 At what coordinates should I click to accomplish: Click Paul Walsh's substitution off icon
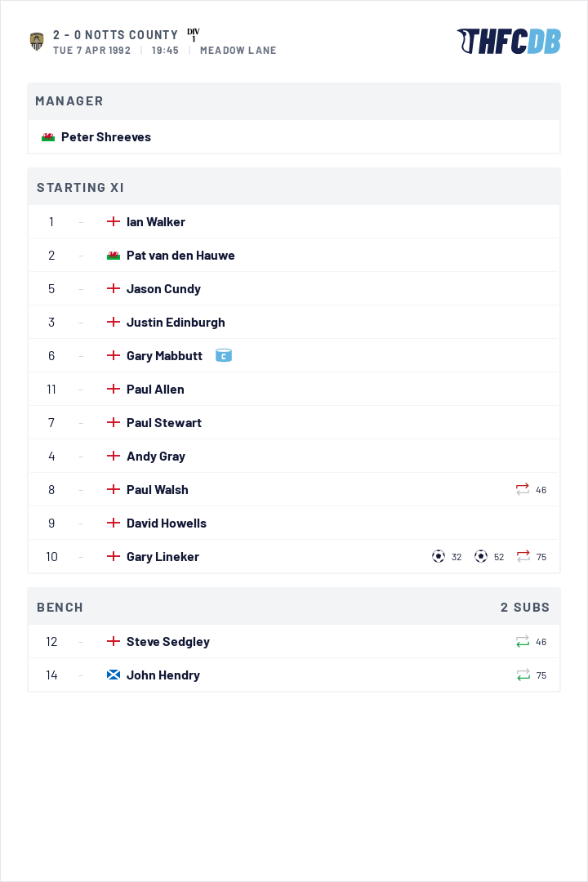point(522,489)
